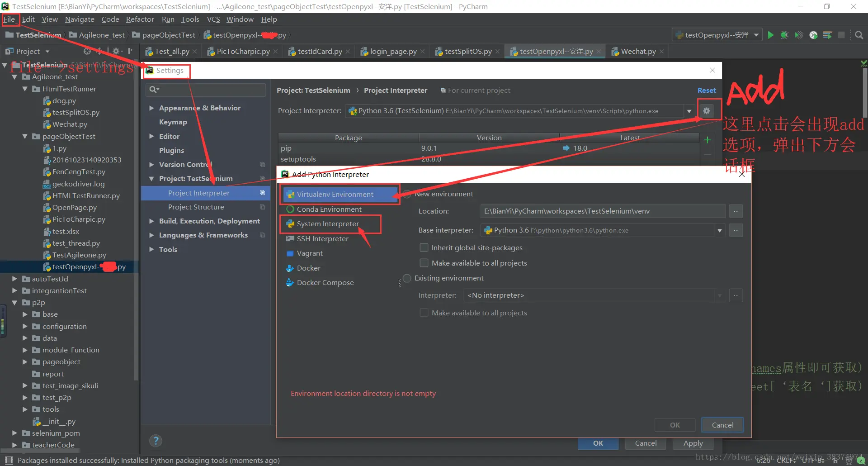Switch to PicToCharpic.py editor tab
The height and width of the screenshot is (466, 868).
(243, 52)
